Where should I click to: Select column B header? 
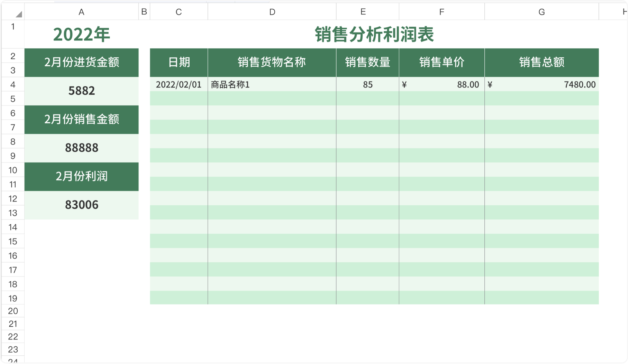click(x=144, y=12)
